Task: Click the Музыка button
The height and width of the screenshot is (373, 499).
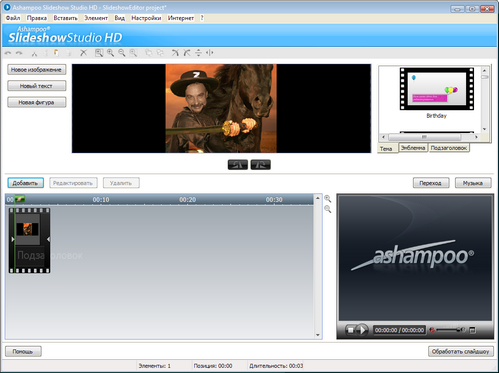Action: pos(473,183)
